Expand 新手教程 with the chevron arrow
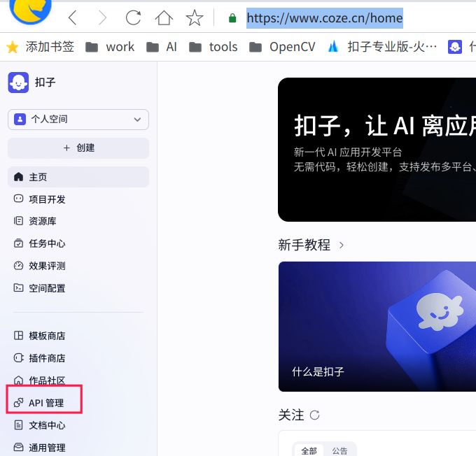The width and height of the screenshot is (476, 456). [342, 245]
